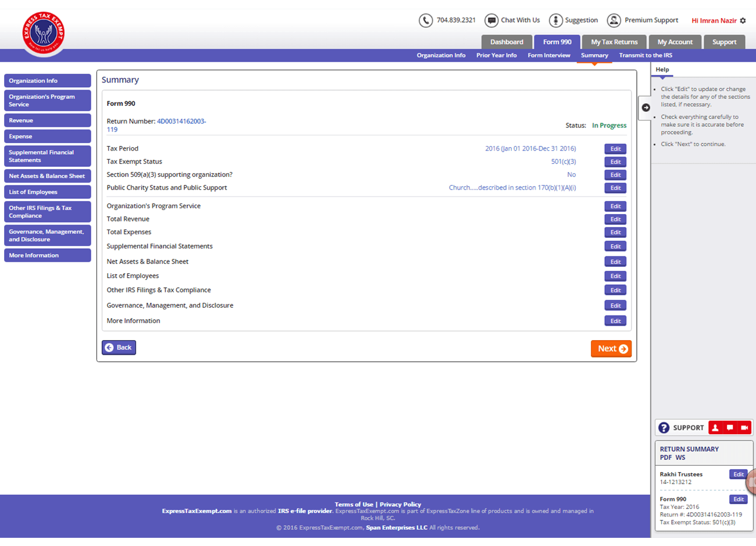Open Supplemental Financial Statements in the sidebar
Image resolution: width=756 pixels, height=546 pixels.
(48, 156)
